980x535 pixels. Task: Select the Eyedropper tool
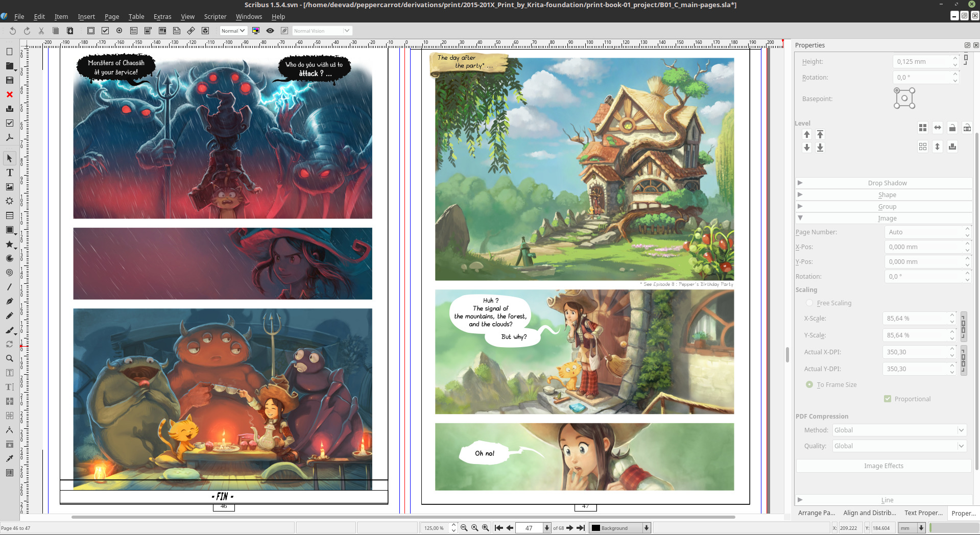(9, 458)
